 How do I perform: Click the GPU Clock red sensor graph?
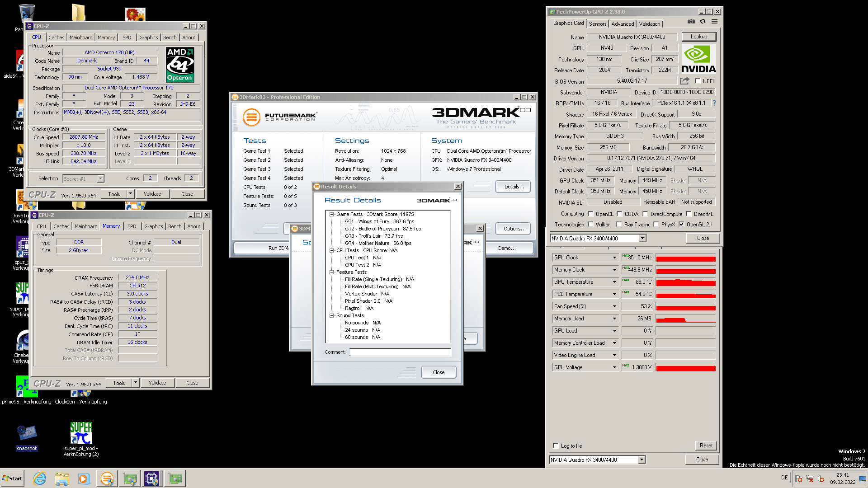686,258
